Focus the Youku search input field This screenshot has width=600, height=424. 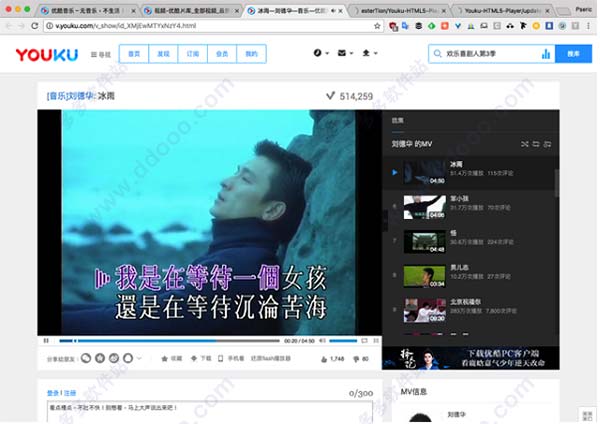492,54
